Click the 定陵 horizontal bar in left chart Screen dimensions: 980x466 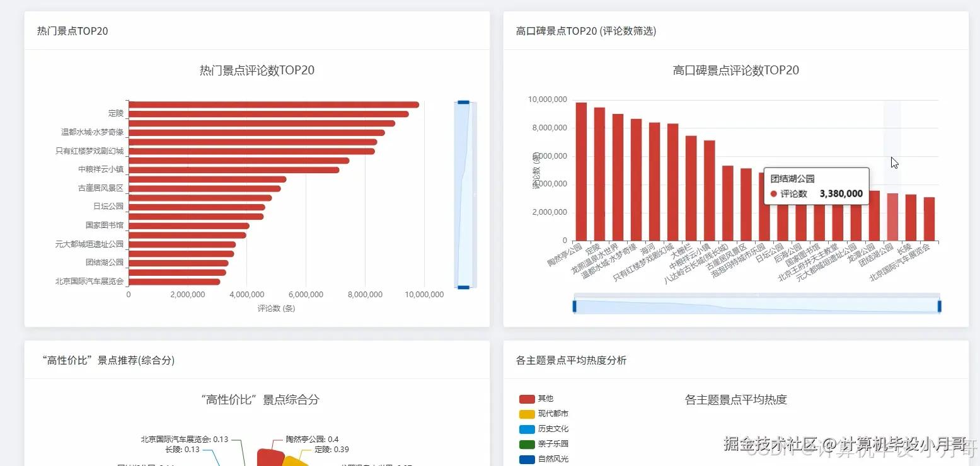(x=268, y=114)
